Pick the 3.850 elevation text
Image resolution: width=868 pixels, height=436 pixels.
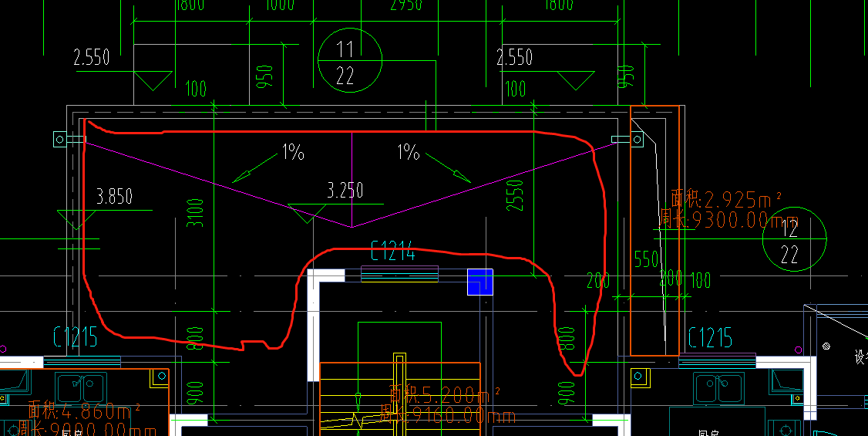click(115, 196)
